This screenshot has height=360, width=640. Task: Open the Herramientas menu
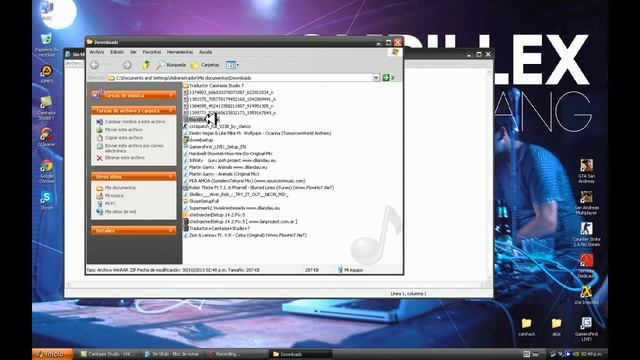coord(180,52)
